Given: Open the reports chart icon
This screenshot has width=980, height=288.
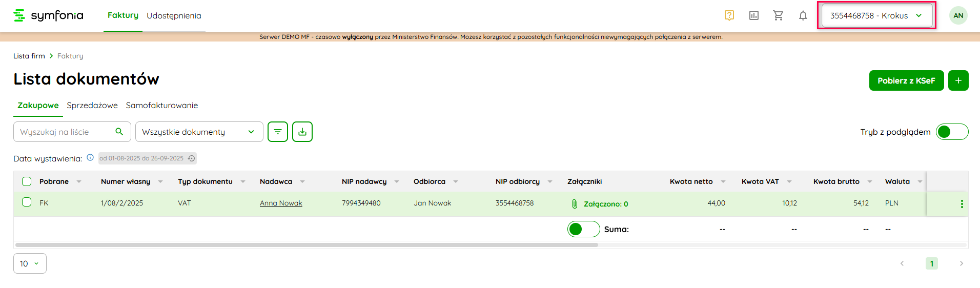Looking at the screenshot, I should click(x=753, y=15).
